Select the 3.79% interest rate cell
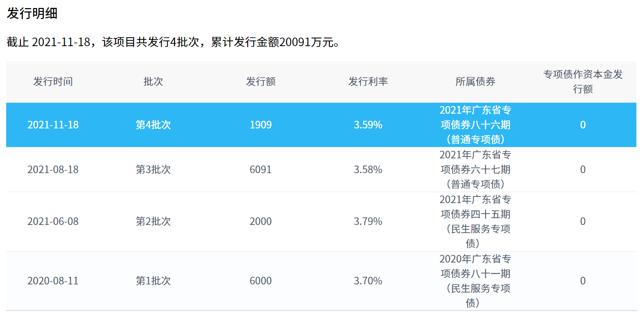This screenshot has width=644, height=312. coord(368,221)
